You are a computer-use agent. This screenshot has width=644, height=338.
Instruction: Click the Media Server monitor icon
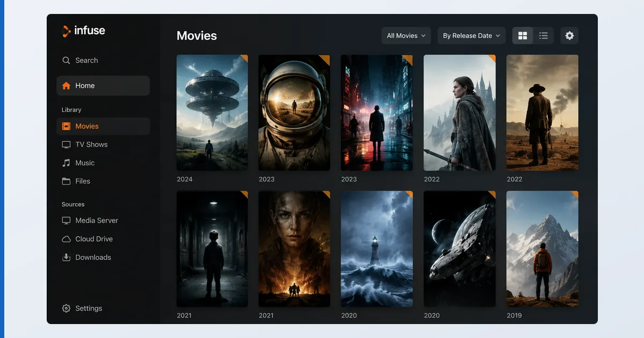click(66, 221)
